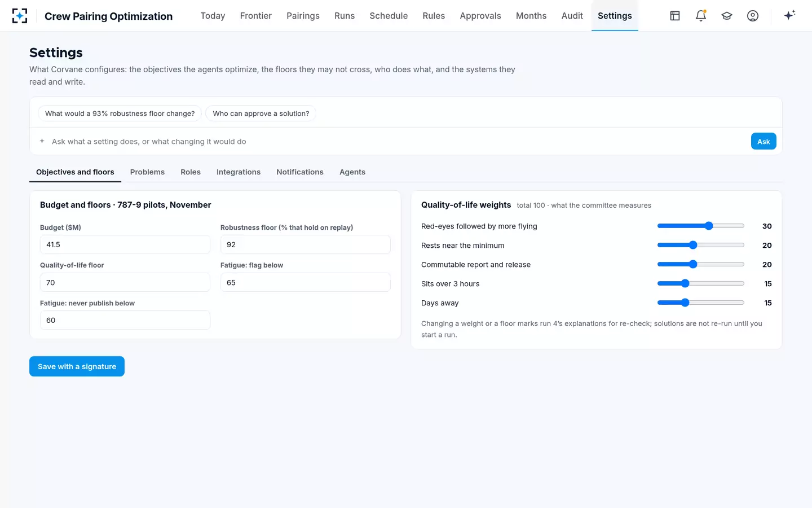Navigate to the Approvals tab
This screenshot has height=508, width=812.
coord(480,16)
